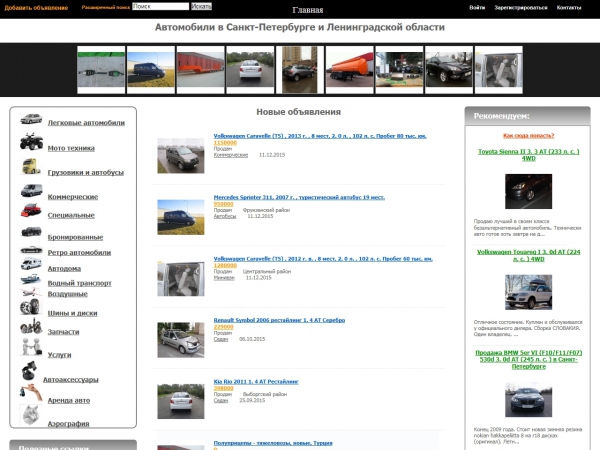Click the spare parts icon for Запчасти
Viewport: 600px width, 450px height.
[31, 326]
